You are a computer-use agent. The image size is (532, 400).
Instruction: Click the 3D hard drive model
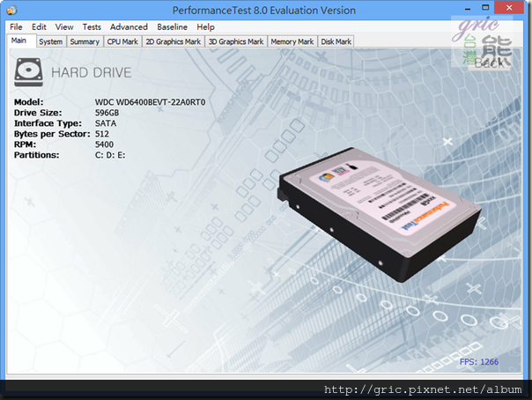[x=379, y=214]
